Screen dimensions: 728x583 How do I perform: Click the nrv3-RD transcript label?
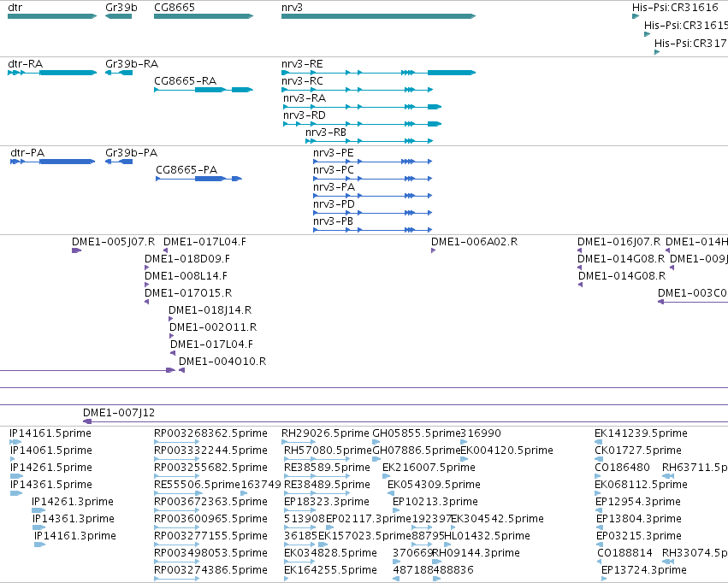pos(305,115)
